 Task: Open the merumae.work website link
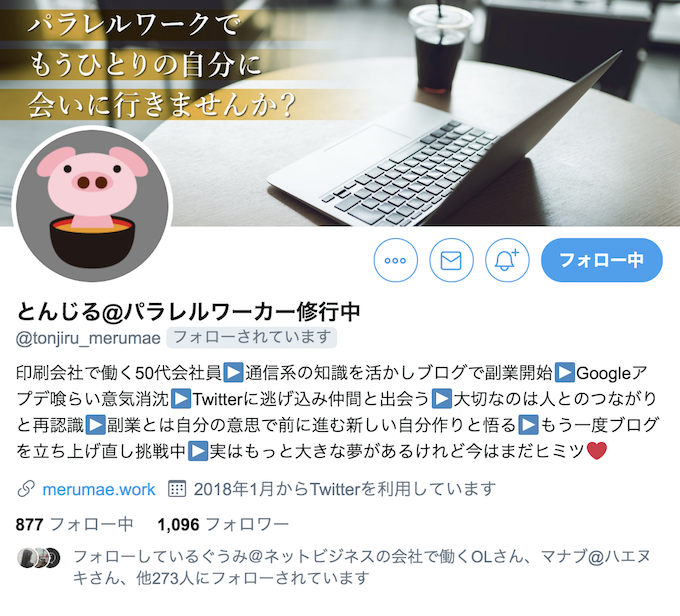[x=98, y=489]
